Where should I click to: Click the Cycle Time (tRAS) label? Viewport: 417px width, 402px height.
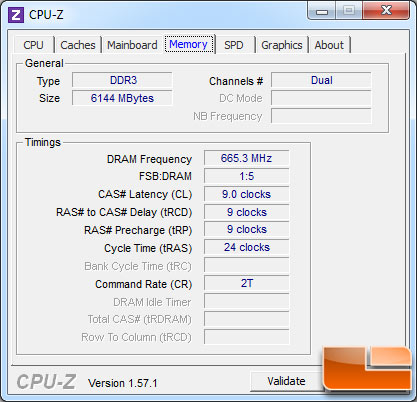click(148, 248)
